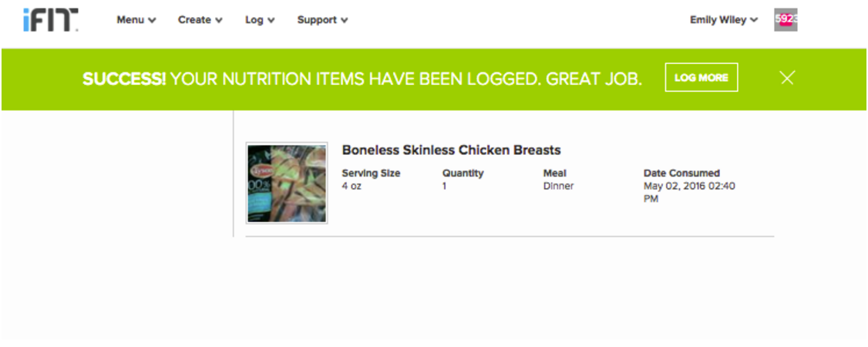
Task: Click the Date Consumed label
Action: coord(681,173)
